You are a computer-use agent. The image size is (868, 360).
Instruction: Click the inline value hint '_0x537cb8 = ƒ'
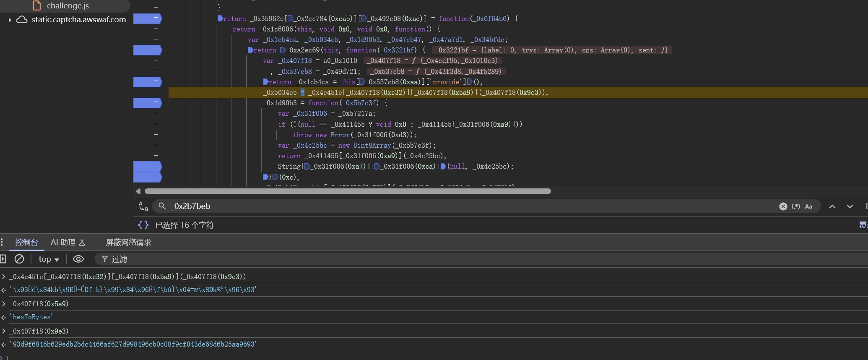click(x=436, y=71)
